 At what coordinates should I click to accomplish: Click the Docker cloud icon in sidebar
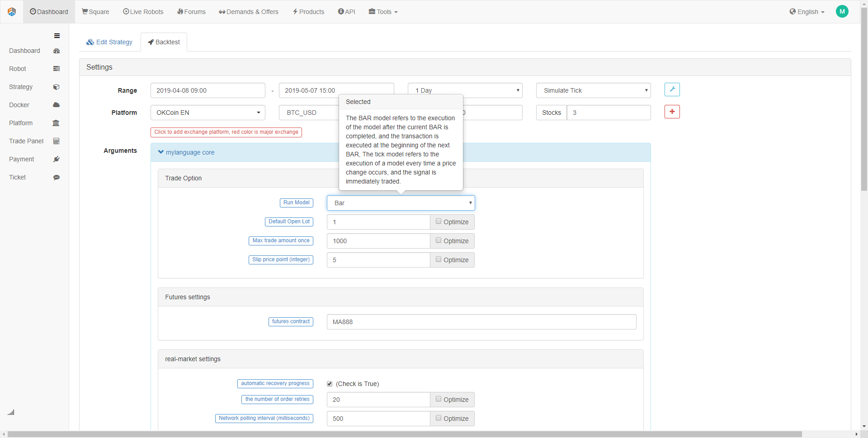57,105
